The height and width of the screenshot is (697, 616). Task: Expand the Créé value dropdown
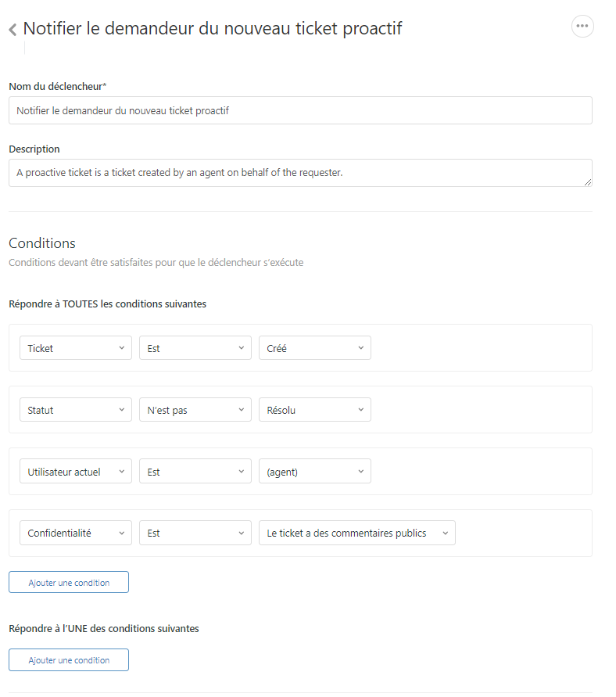point(315,348)
